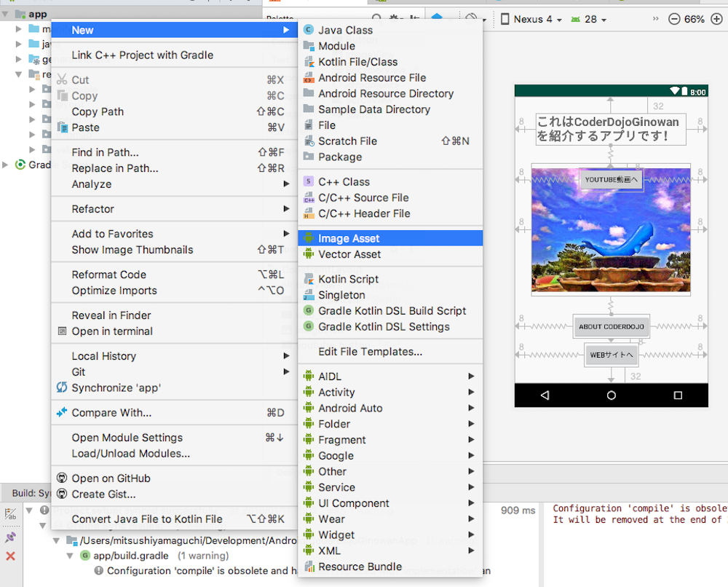728x587 pixels.
Task: Click the ABOUT CODERDOJO button in preview
Action: (611, 327)
